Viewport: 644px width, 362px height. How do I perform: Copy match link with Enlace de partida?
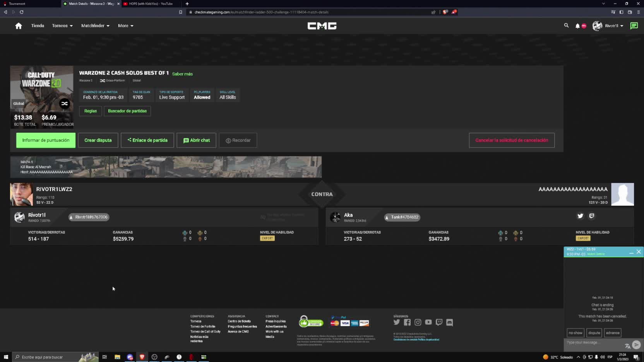(x=147, y=140)
